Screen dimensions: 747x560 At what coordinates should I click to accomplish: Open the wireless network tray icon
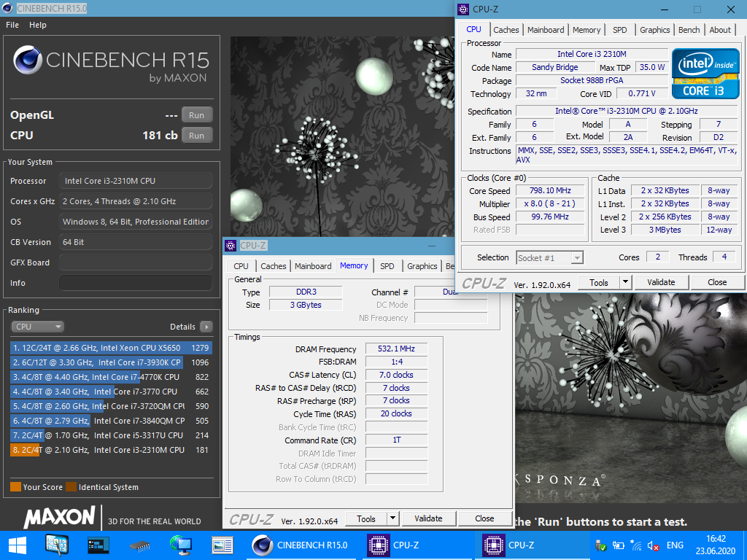point(635,545)
